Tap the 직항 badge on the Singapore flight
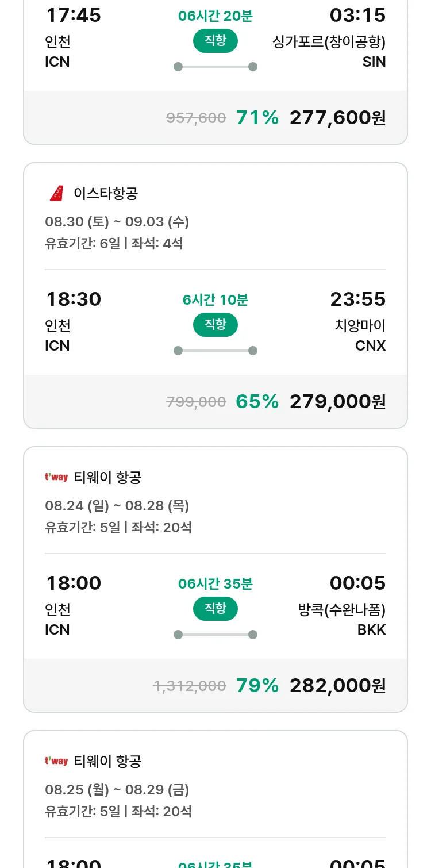 pos(215,41)
